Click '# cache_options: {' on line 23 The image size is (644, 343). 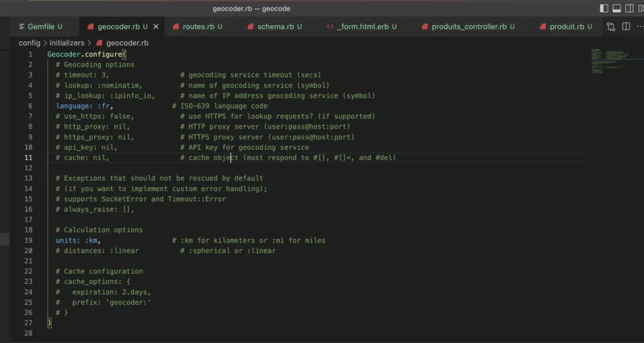point(93,281)
